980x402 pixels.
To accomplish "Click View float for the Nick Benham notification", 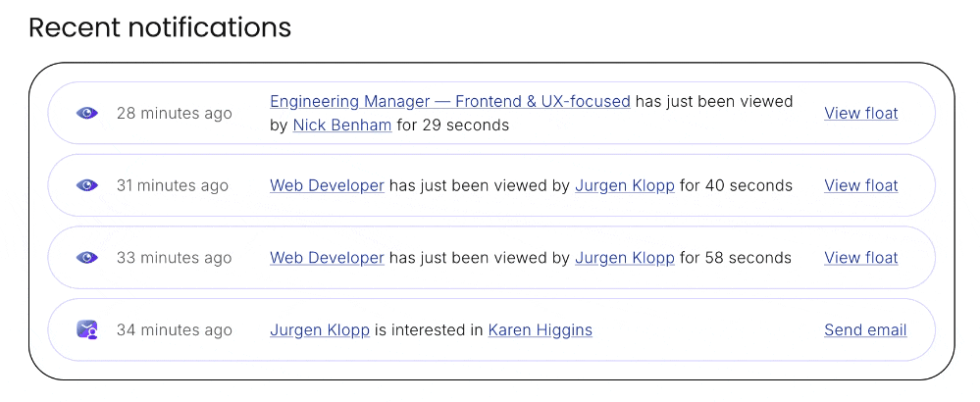I will coord(860,113).
